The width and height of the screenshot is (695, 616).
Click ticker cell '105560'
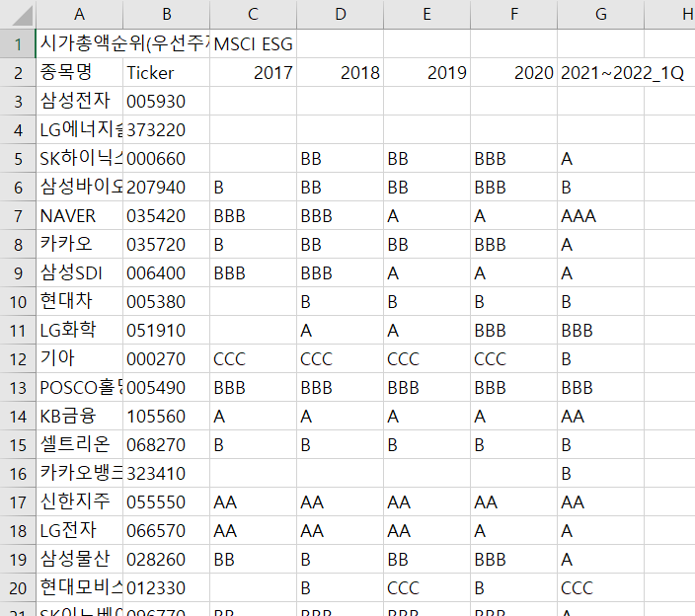(x=166, y=417)
